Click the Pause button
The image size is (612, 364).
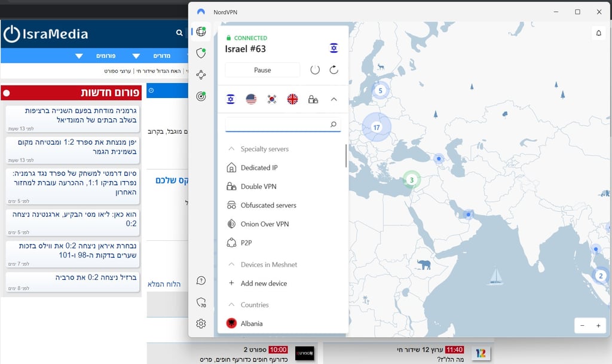[262, 70]
